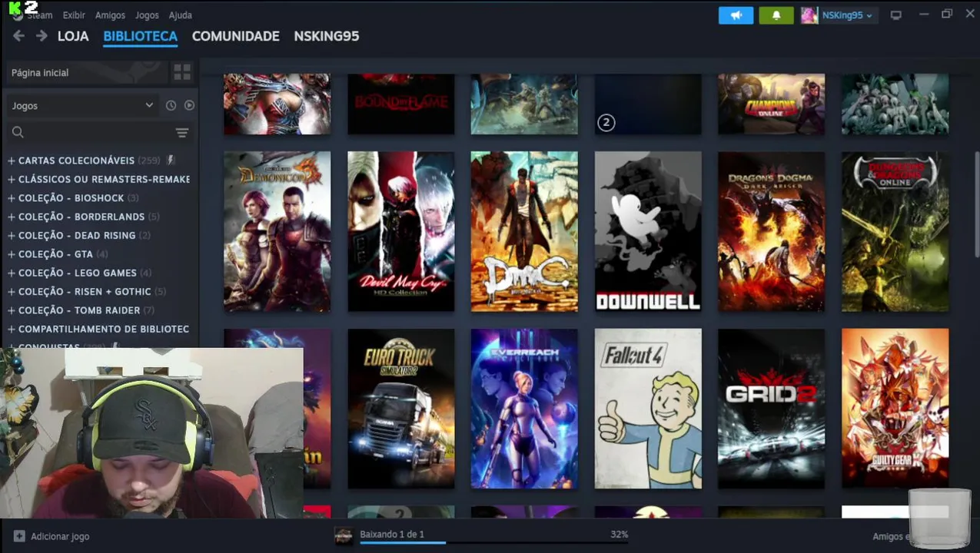Click the NSKing95 profile avatar
The height and width of the screenshot is (553, 980).
point(809,15)
